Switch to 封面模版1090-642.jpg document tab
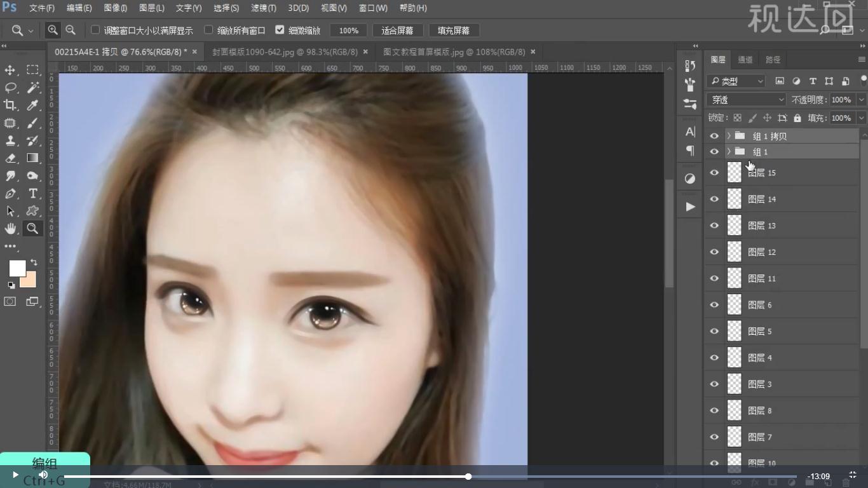The height and width of the screenshot is (488, 868). click(x=285, y=52)
